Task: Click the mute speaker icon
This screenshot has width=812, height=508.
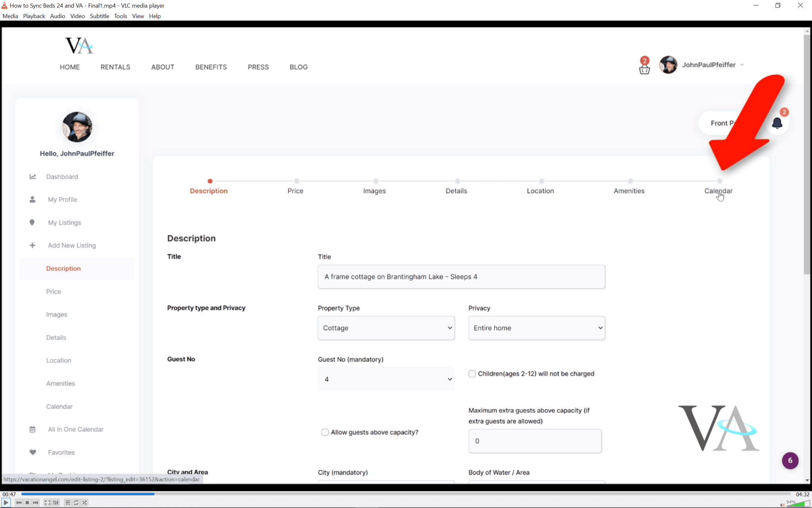Action: tap(782, 505)
